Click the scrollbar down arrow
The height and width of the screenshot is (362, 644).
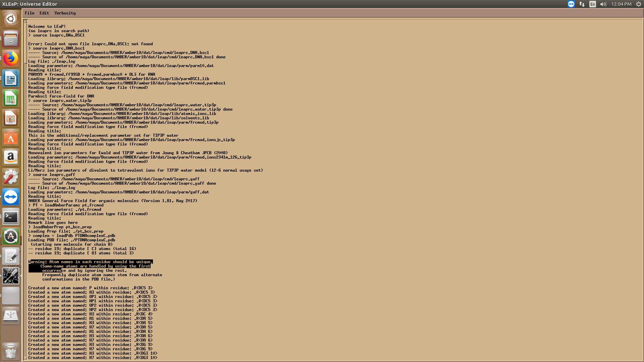pos(25,358)
